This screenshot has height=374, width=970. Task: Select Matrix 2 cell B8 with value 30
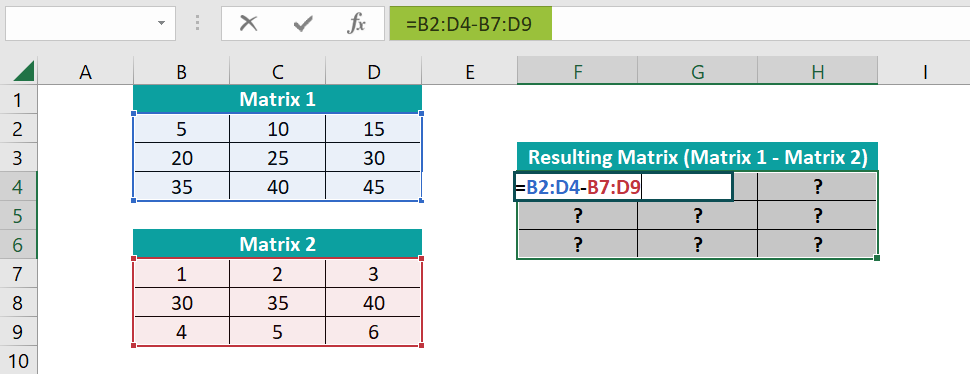(181, 303)
